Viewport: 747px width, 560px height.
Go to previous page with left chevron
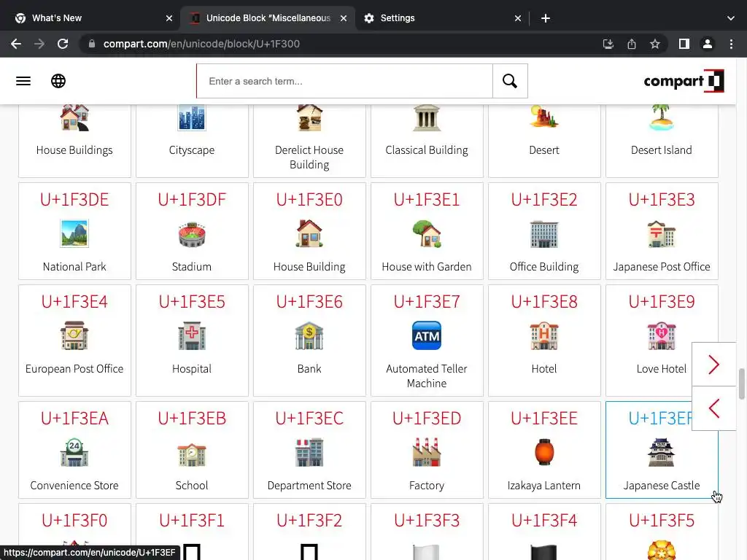tap(713, 408)
